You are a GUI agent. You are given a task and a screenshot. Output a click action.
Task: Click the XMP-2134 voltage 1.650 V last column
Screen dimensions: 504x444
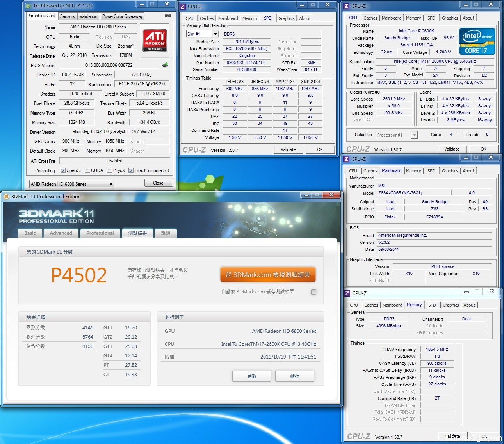tap(310, 137)
